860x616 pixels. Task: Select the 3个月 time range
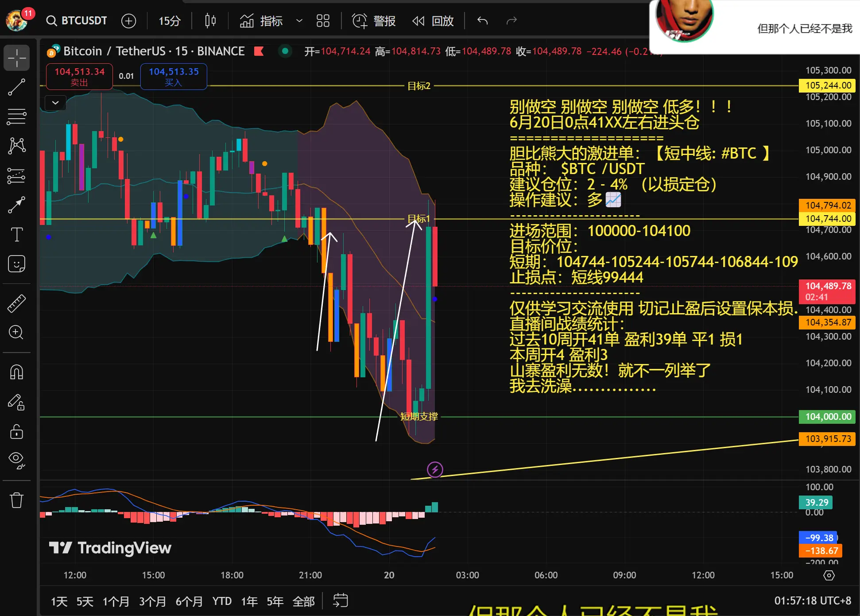152,601
